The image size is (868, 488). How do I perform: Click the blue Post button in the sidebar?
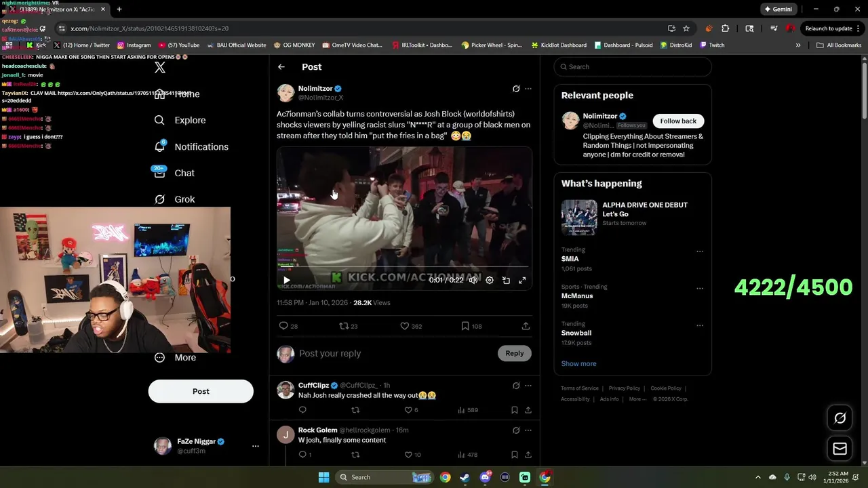pyautogui.click(x=201, y=391)
